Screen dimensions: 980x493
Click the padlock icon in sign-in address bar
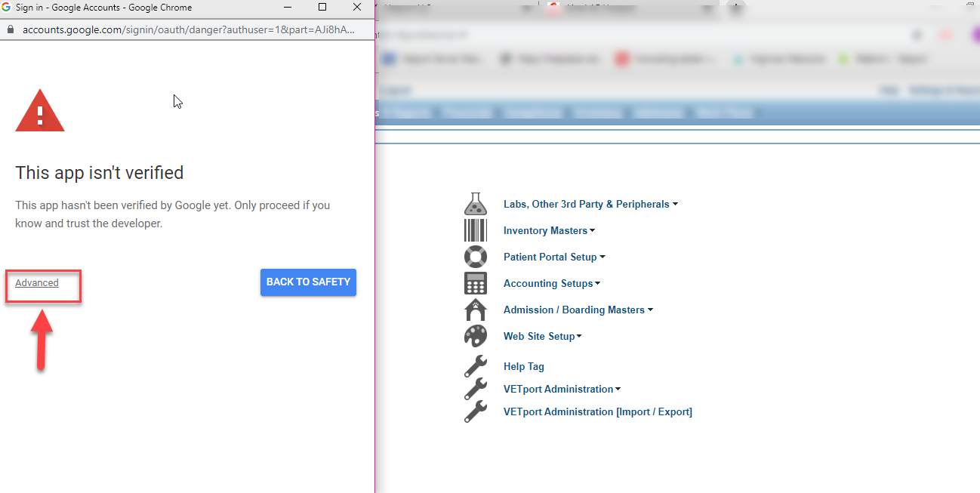tap(9, 29)
